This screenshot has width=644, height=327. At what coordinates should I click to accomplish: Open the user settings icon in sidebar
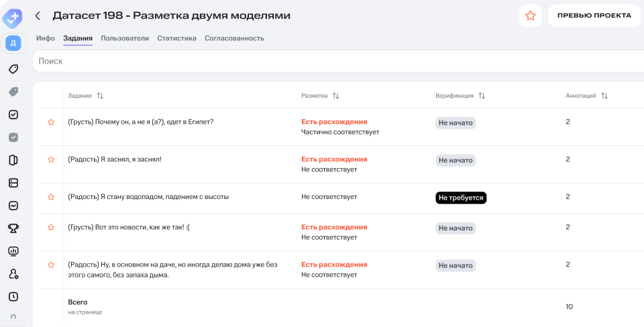(x=13, y=274)
